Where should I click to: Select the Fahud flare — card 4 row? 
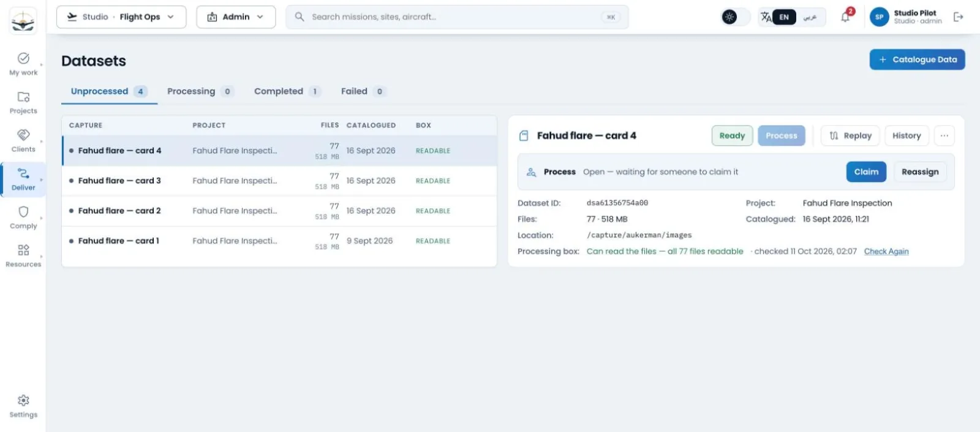pos(279,151)
